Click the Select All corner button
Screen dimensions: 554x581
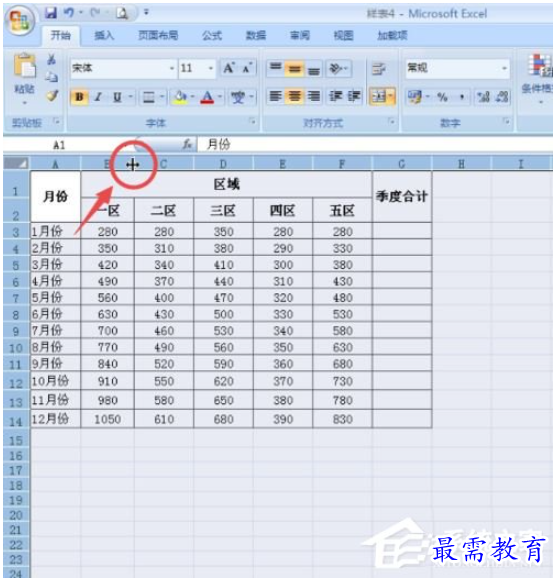click(x=16, y=163)
